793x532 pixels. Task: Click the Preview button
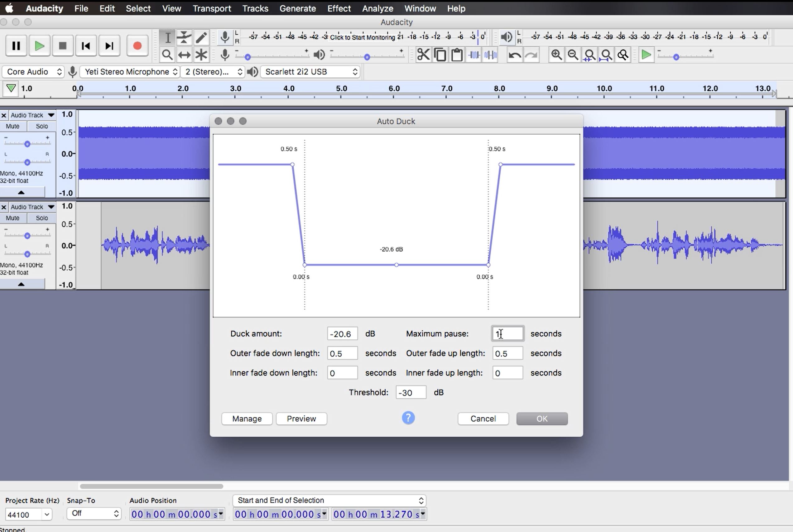(x=301, y=419)
